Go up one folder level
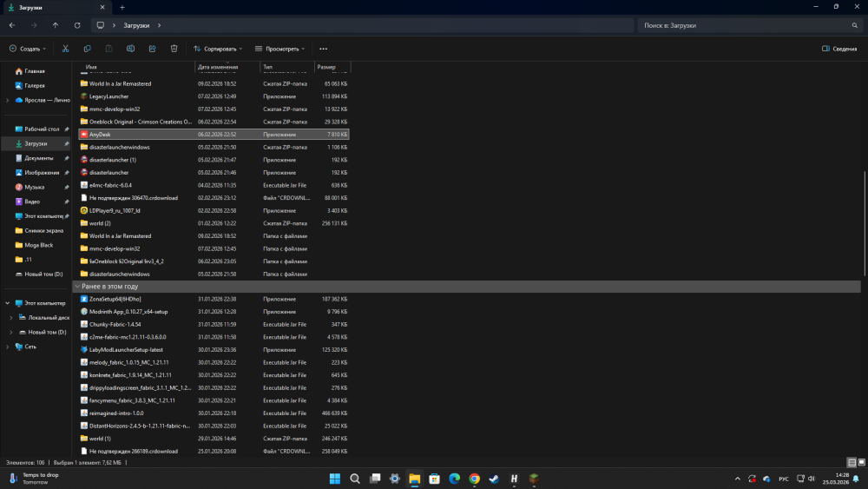The width and height of the screenshot is (868, 489). point(56,25)
